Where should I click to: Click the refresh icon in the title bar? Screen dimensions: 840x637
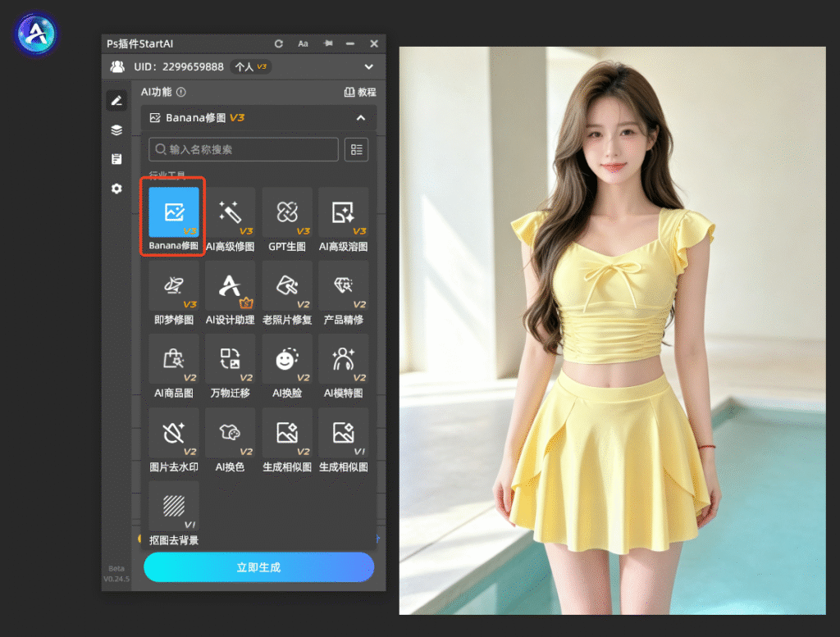279,43
